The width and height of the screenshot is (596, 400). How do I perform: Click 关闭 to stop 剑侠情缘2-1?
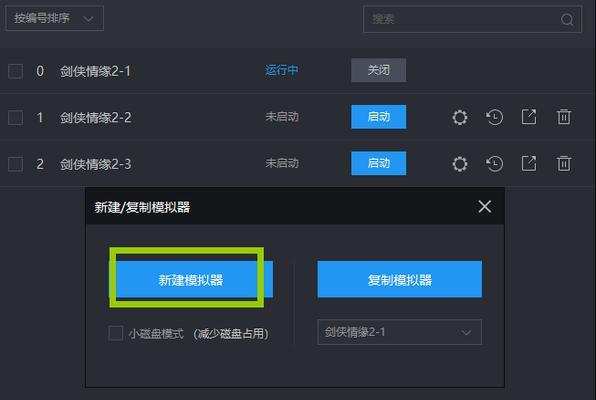379,70
